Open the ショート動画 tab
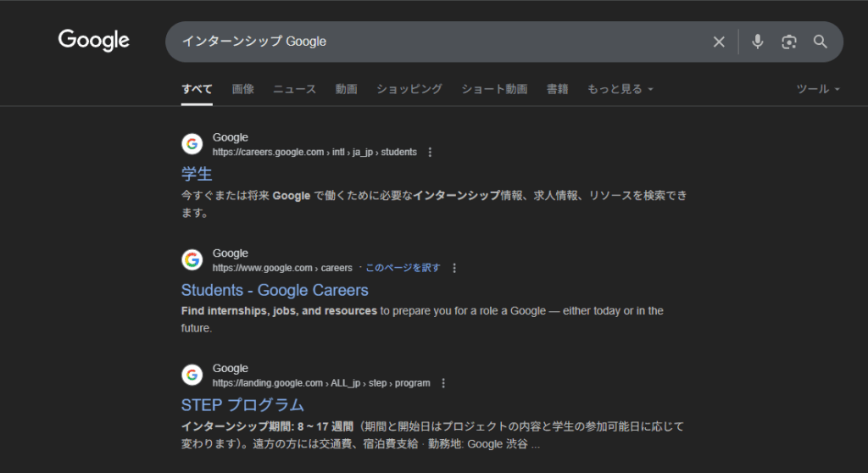 pyautogui.click(x=494, y=89)
